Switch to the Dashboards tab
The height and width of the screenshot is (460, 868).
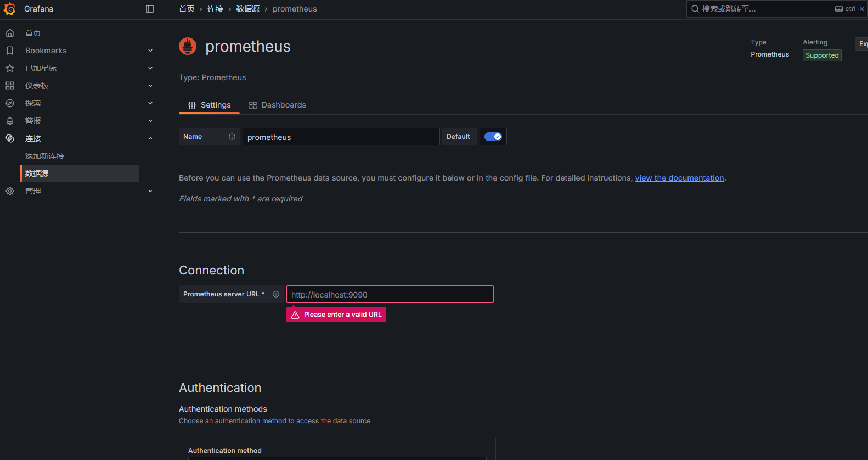pos(277,105)
